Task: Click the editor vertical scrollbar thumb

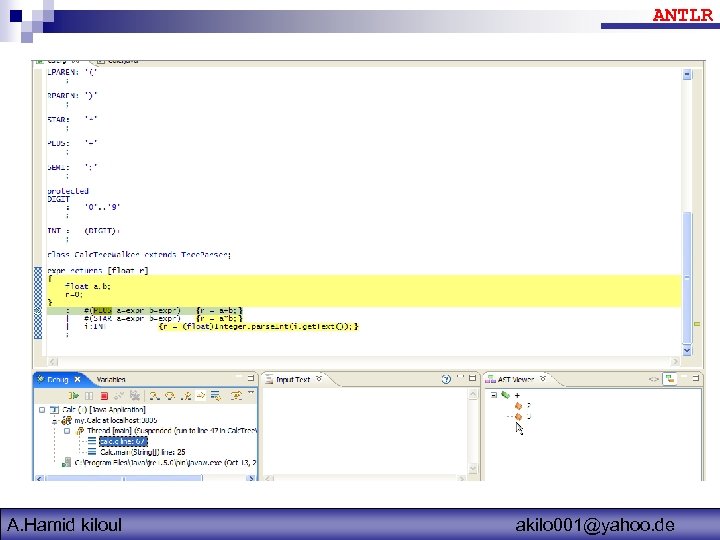Action: pyautogui.click(x=687, y=278)
